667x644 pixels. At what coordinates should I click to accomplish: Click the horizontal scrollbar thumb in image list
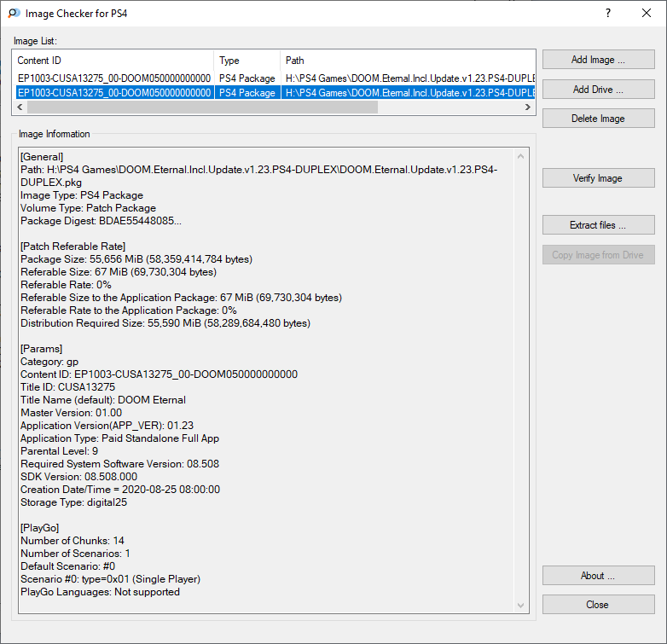[x=202, y=107]
